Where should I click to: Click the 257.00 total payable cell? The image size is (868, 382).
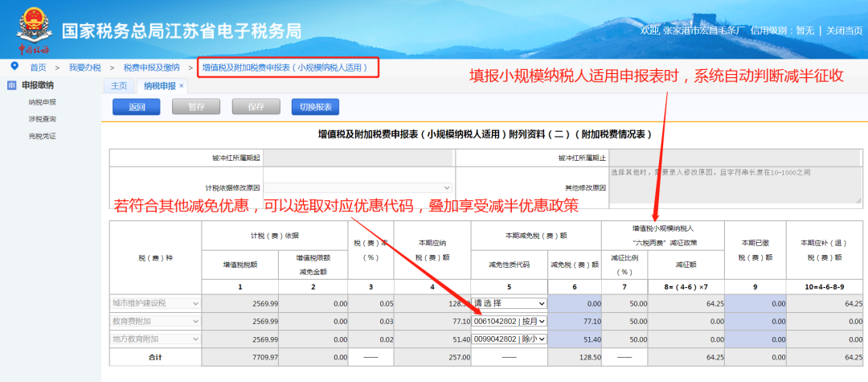[432, 357]
